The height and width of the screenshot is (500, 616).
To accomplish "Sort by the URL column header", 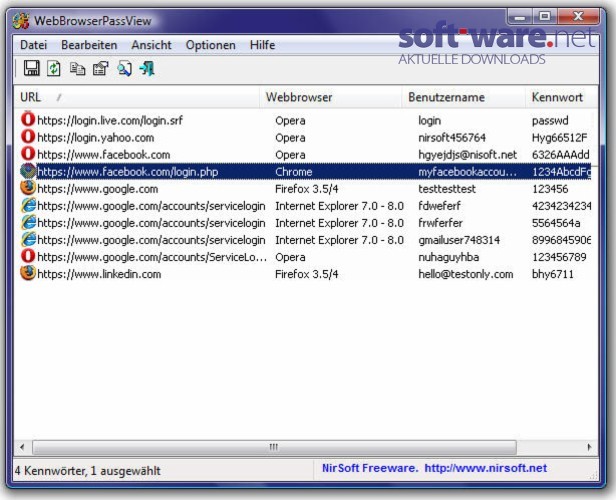I will [x=137, y=97].
